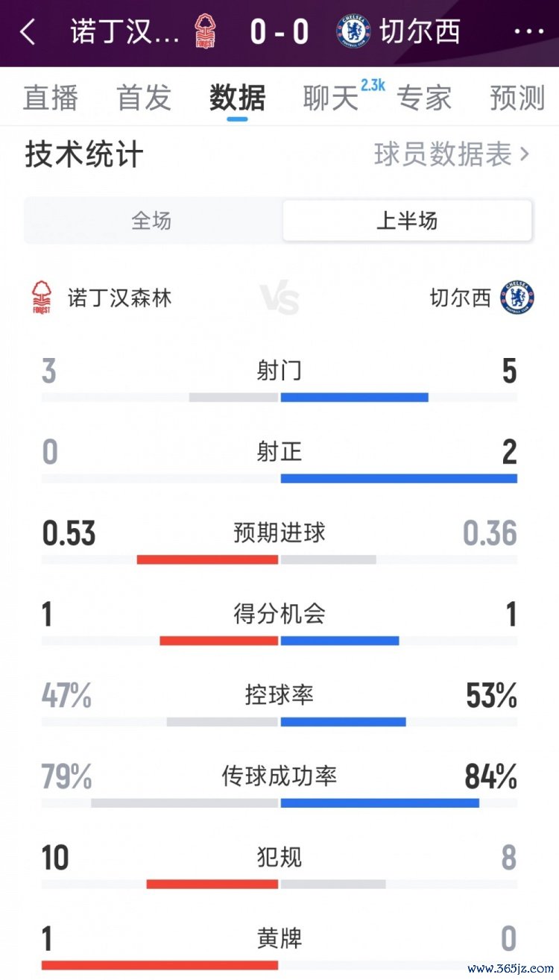Tap the 射门 shots stat row label
The width and height of the screenshot is (559, 980).
click(279, 371)
